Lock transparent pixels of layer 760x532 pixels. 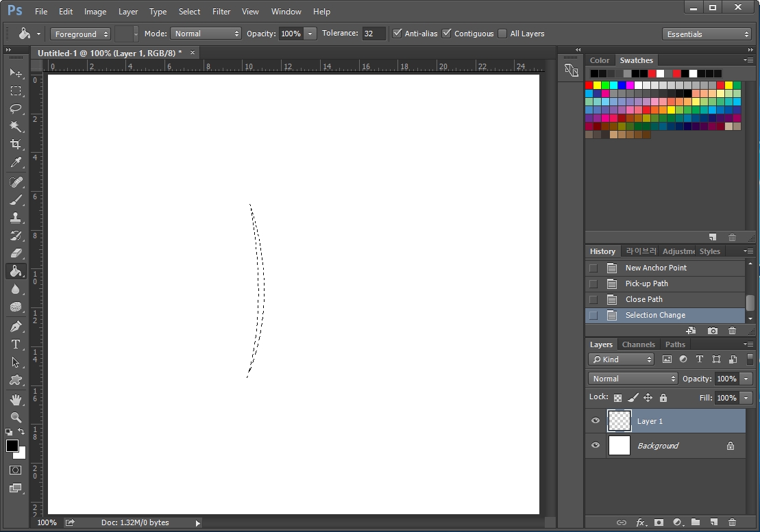tap(617, 398)
